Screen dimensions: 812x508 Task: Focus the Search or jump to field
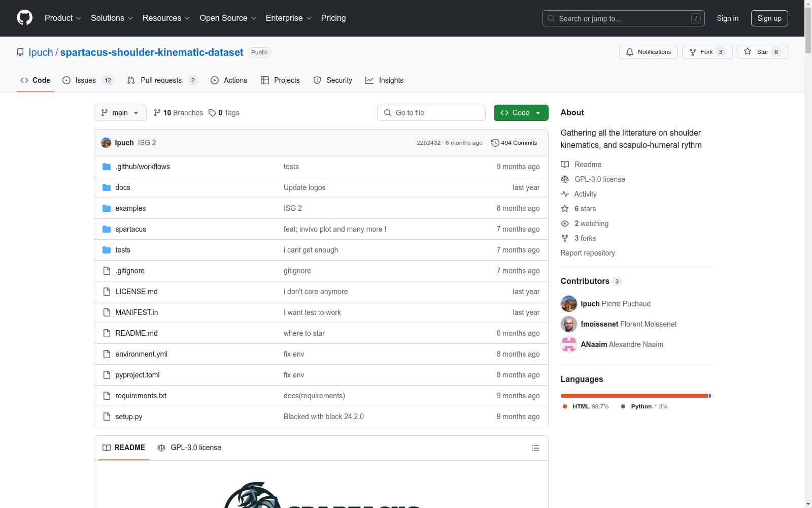(623, 18)
